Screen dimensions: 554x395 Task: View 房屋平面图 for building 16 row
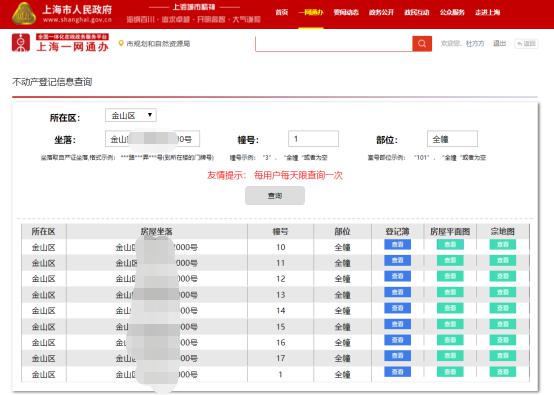pos(450,340)
